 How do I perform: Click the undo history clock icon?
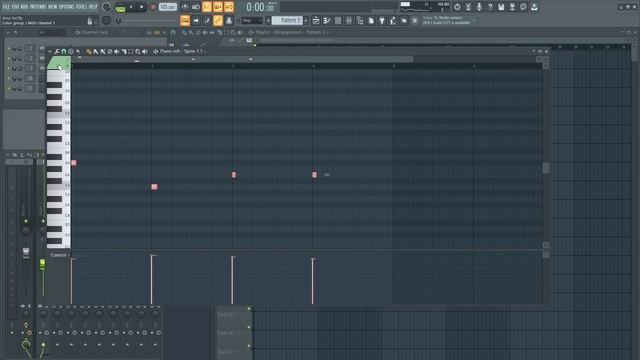(457, 7)
